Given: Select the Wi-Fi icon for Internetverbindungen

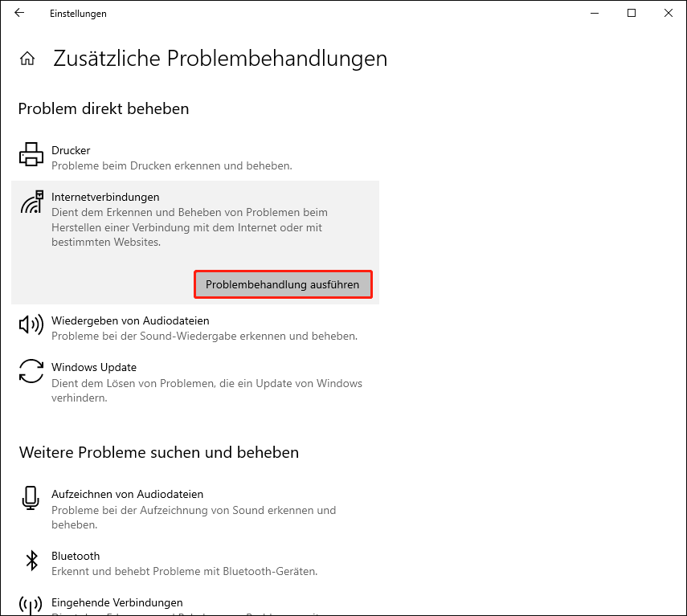Looking at the screenshot, I should click(31, 202).
